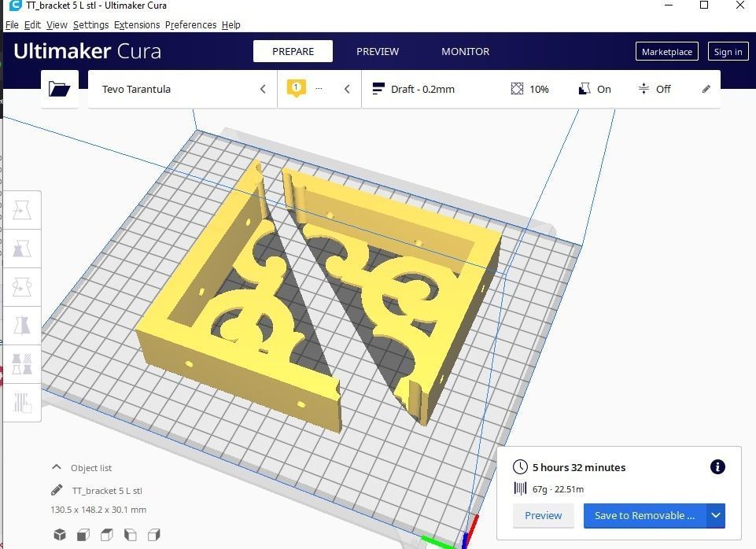The width and height of the screenshot is (756, 549).
Task: Open the Edit menu
Action: pos(32,25)
